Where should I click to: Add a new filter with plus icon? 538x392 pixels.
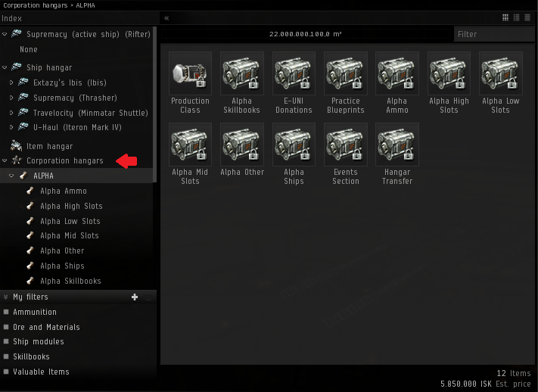coord(135,297)
